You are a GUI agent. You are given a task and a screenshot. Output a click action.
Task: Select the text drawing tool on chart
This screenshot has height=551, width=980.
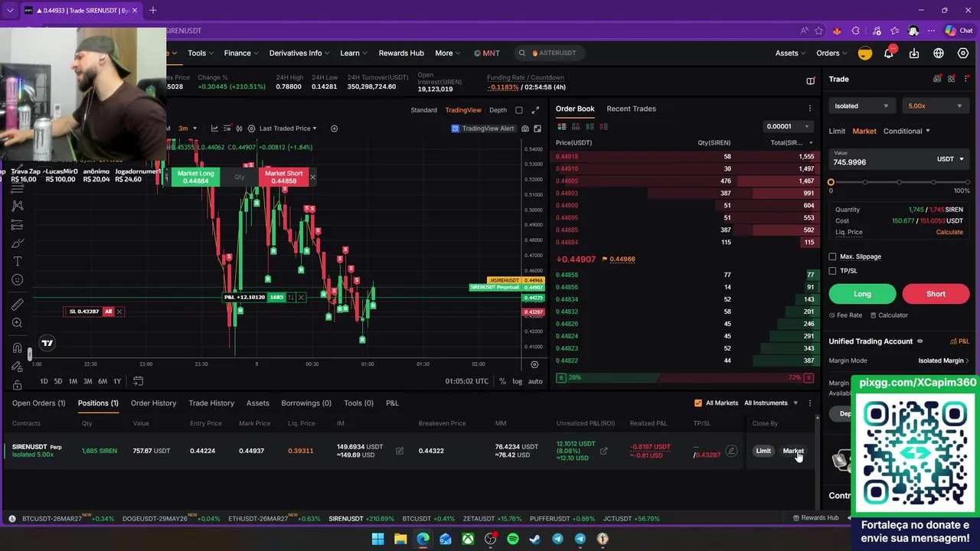(x=18, y=262)
